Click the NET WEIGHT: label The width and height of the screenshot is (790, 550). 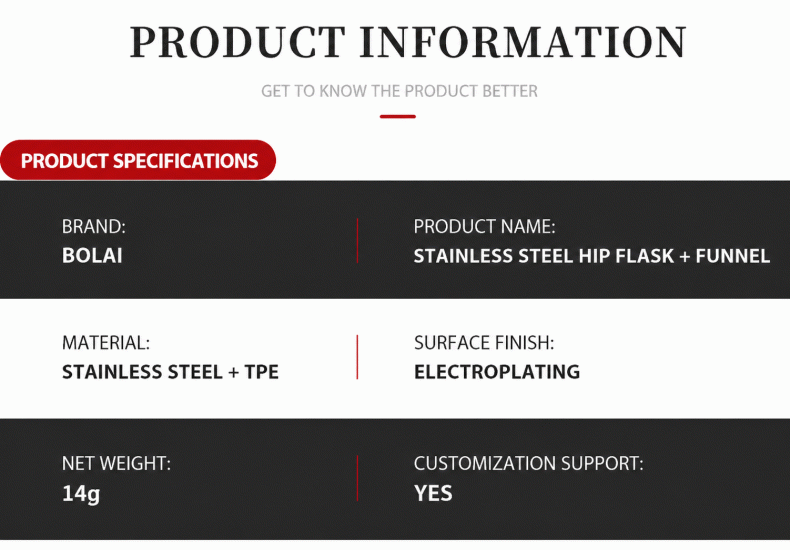tap(116, 463)
